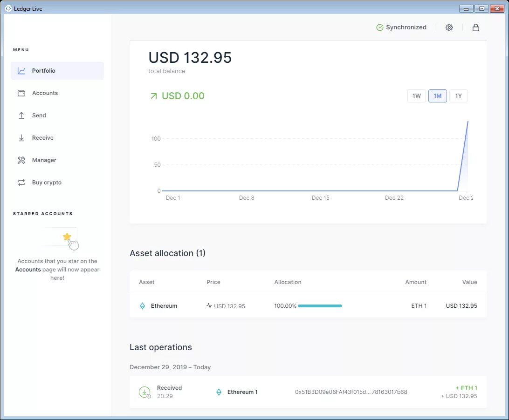Open the Receive menu entry

click(x=57, y=138)
